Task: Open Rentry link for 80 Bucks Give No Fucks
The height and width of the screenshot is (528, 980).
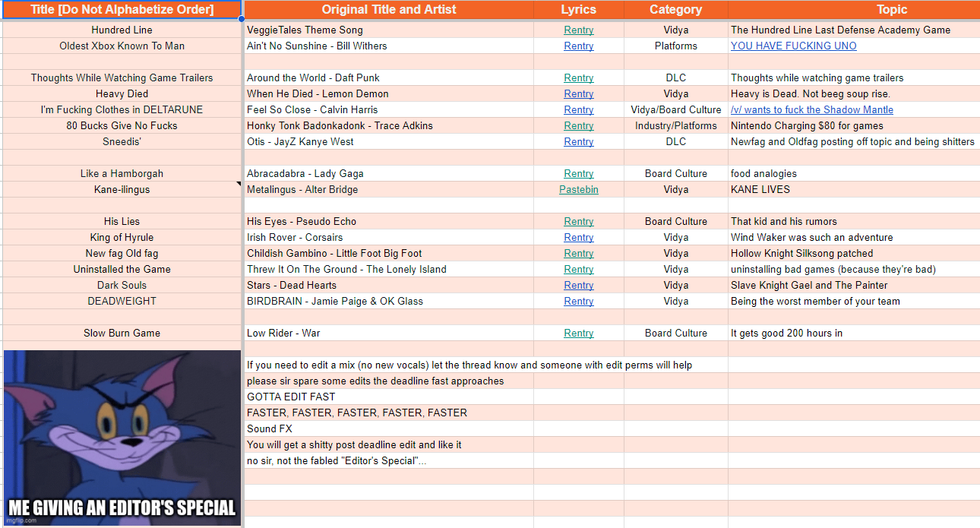Action: 578,126
